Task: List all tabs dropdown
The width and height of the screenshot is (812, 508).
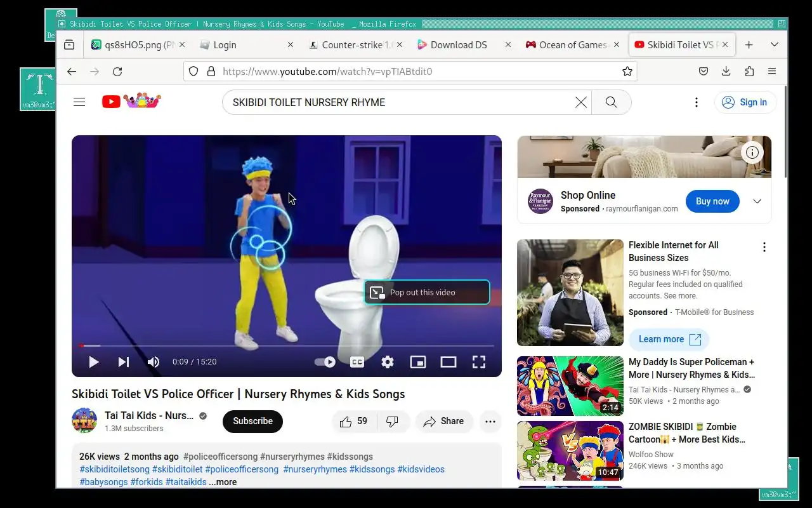Action: tap(775, 44)
